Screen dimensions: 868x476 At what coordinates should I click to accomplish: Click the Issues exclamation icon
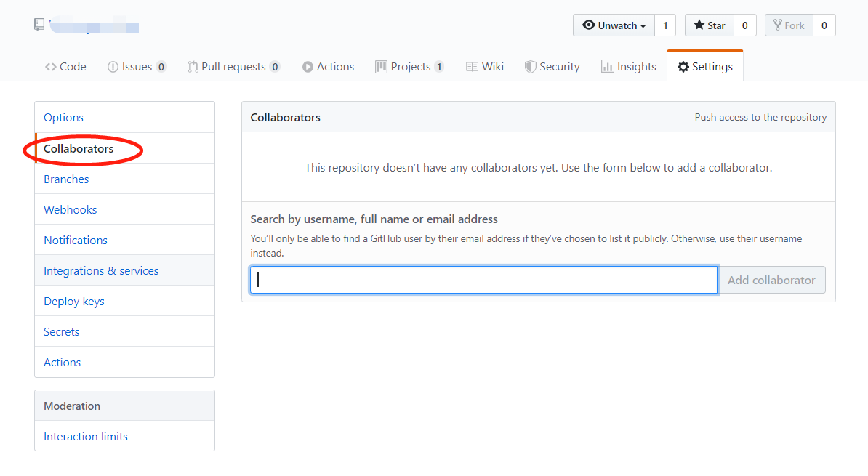(113, 67)
